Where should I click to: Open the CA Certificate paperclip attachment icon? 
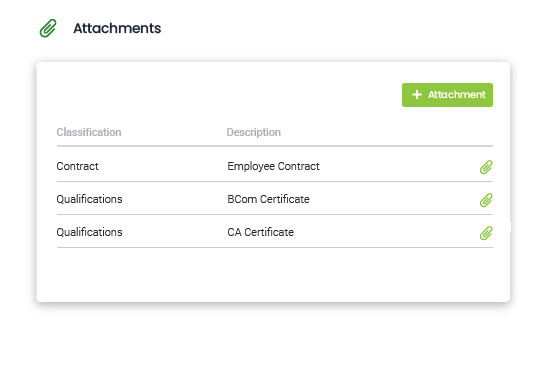pos(486,233)
